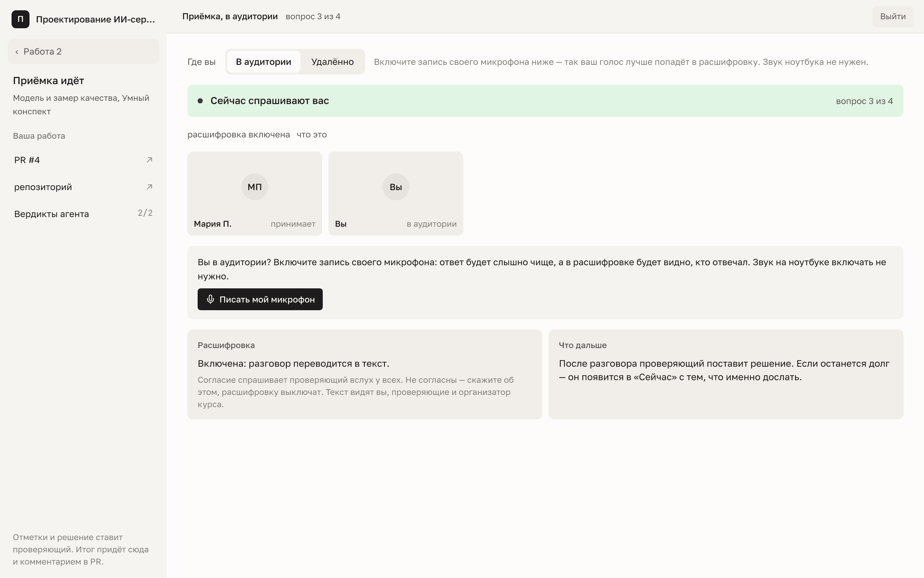Click the back chevron next to 'Работа 2'
The image size is (924, 578).
[17, 52]
